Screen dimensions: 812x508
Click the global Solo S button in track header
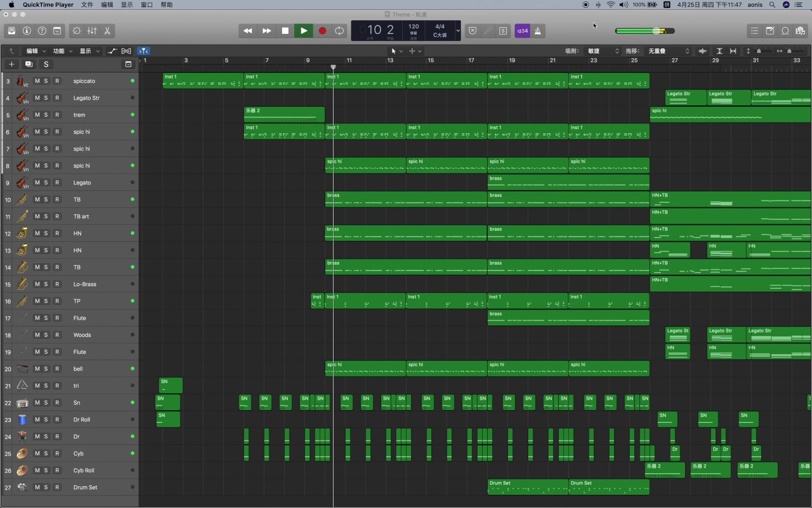tap(46, 64)
